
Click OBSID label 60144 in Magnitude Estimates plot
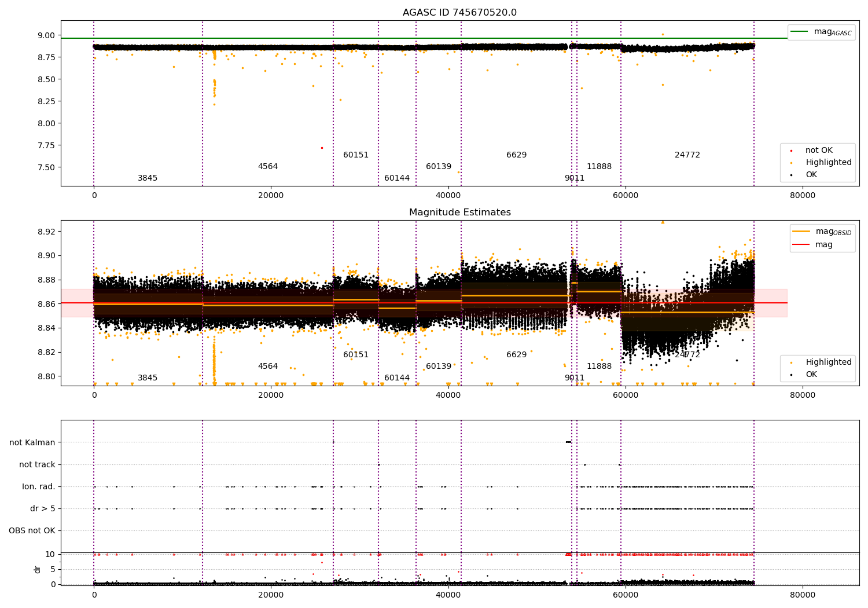coord(397,378)
